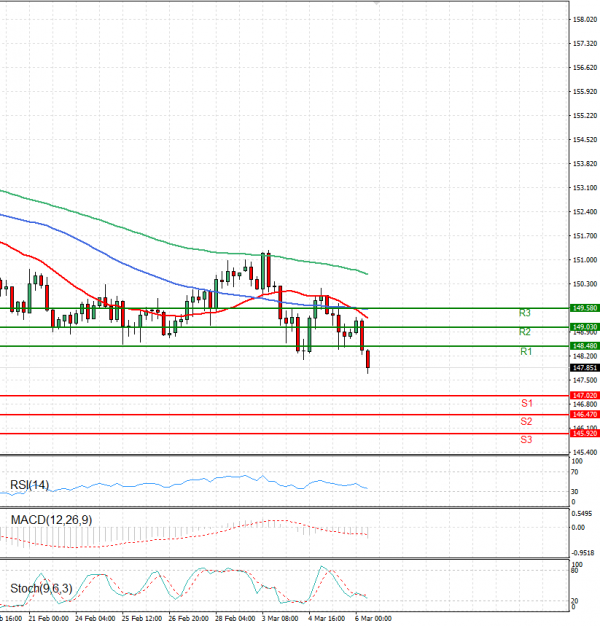The width and height of the screenshot is (600, 626).
Task: Click the Stoch(9,6,3) indicator label
Action: coord(41,588)
